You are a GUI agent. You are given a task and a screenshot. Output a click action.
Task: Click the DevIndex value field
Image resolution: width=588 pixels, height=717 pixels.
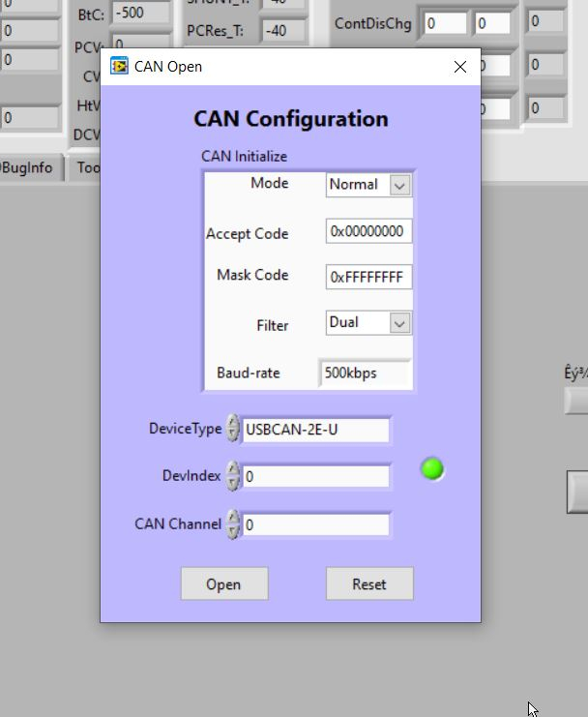point(315,476)
